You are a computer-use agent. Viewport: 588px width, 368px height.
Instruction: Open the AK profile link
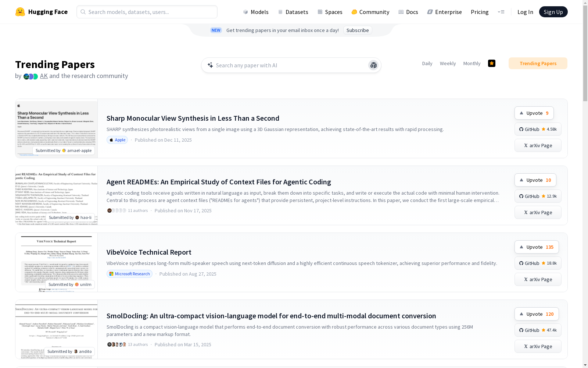44,76
